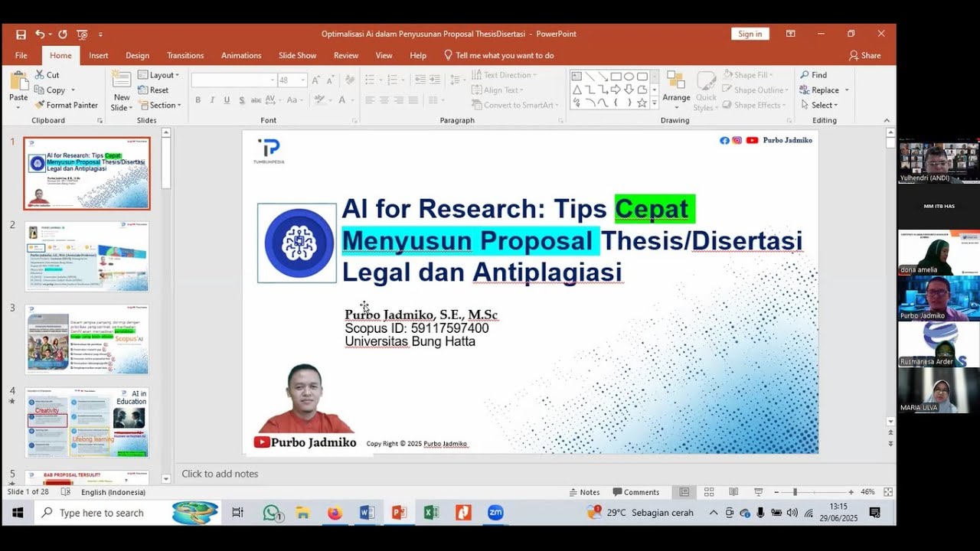The width and height of the screenshot is (980, 551).
Task: Open the File menu
Action: point(21,55)
